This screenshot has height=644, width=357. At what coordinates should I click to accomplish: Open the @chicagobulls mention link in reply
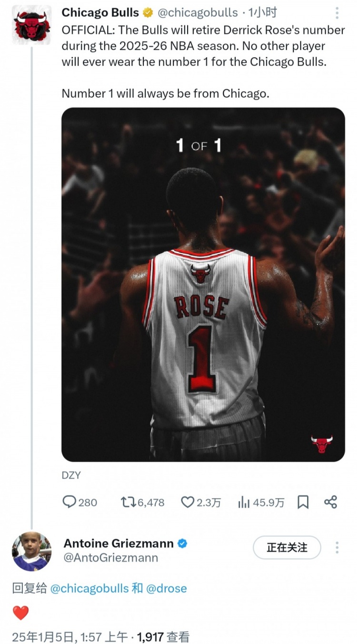coord(89,588)
